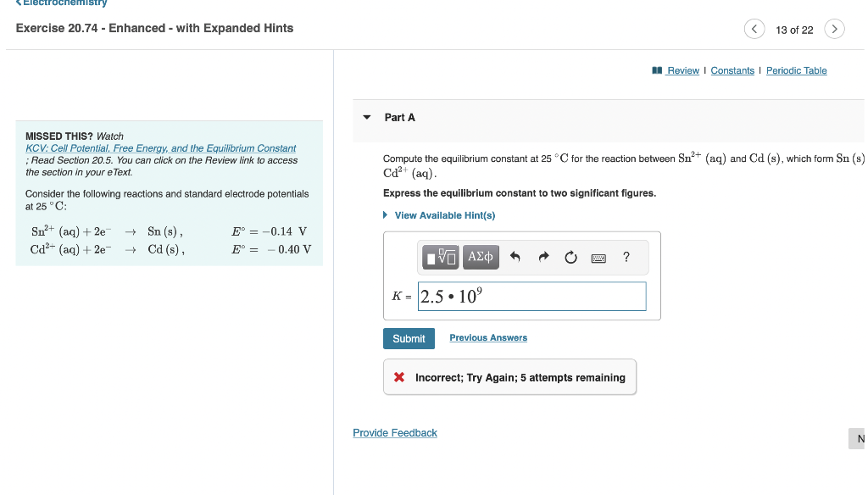
Task: Collapse the Part A section
Action: [366, 117]
